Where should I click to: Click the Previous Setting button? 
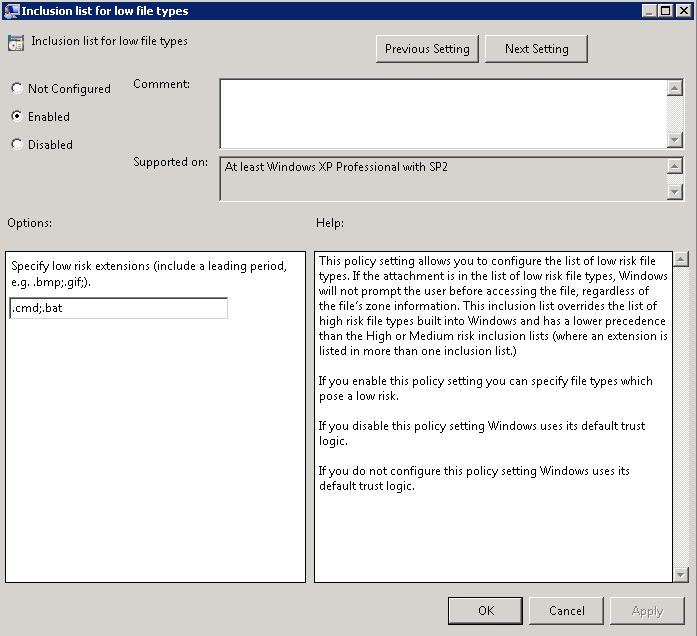427,49
